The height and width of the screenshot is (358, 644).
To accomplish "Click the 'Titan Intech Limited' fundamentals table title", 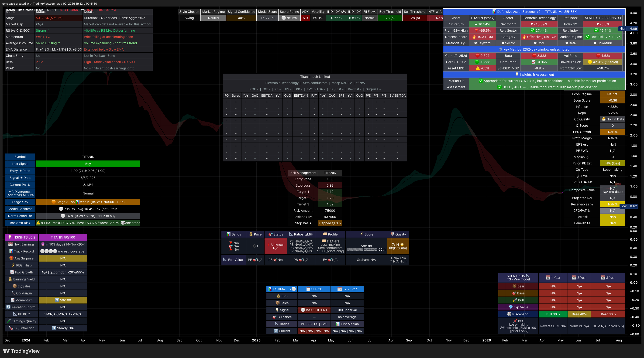I will pos(315,77).
